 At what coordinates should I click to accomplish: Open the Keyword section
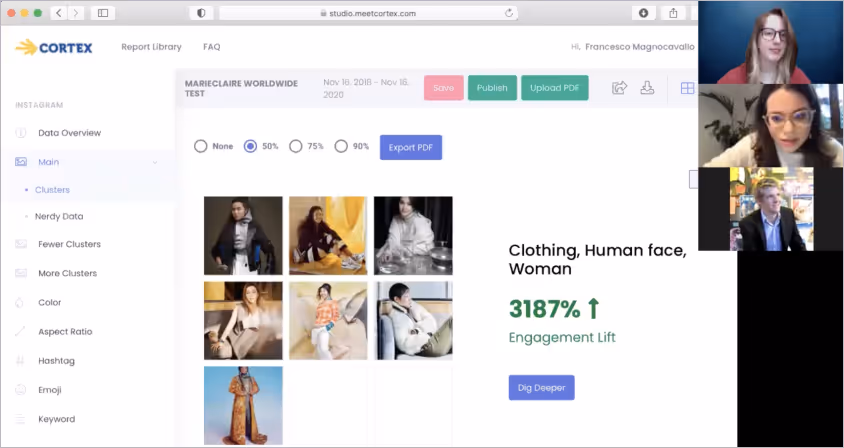click(x=57, y=419)
